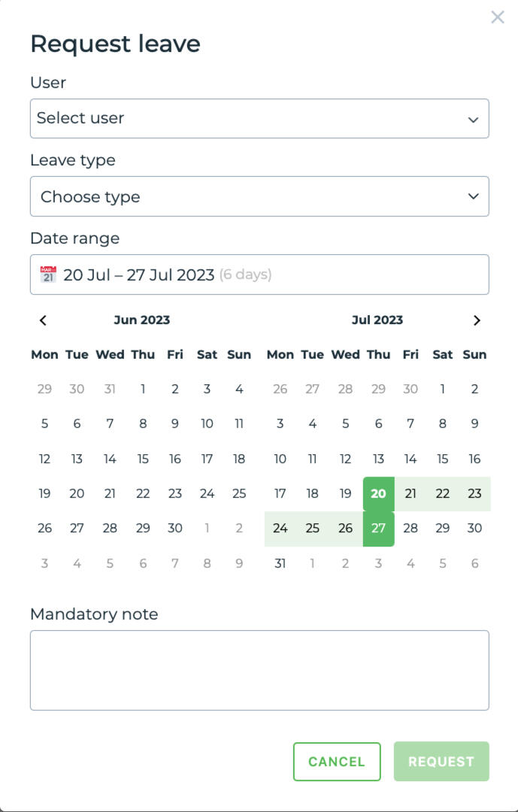The image size is (518, 812).
Task: Expand the leave type chevron arrow
Action: (473, 196)
